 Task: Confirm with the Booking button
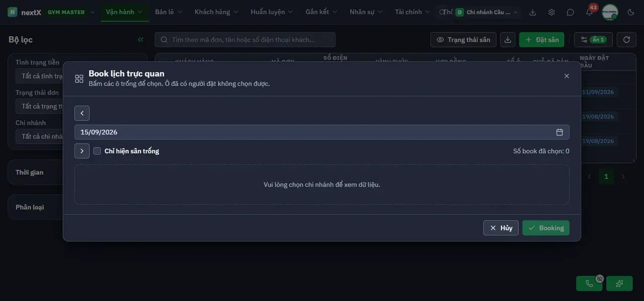546,228
